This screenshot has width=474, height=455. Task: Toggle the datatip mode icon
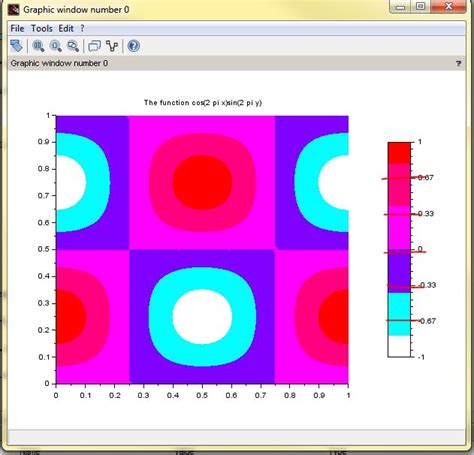(x=112, y=46)
